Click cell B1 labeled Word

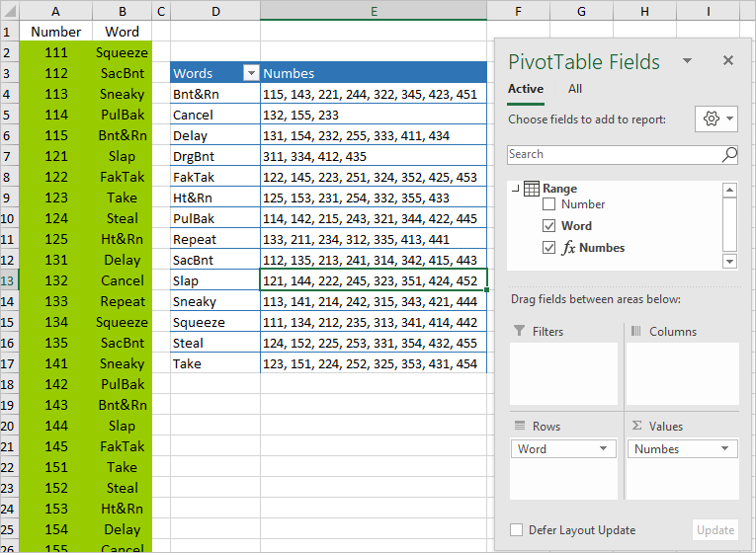122,32
